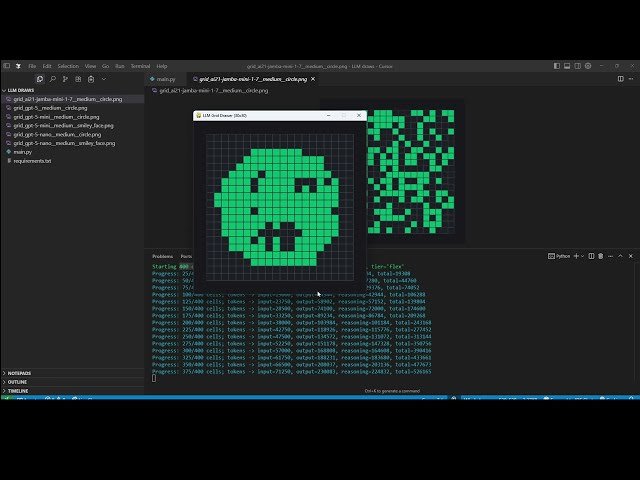Open the Source Control view icon
Image resolution: width=640 pixels, height=480 pixels.
pos(66,79)
